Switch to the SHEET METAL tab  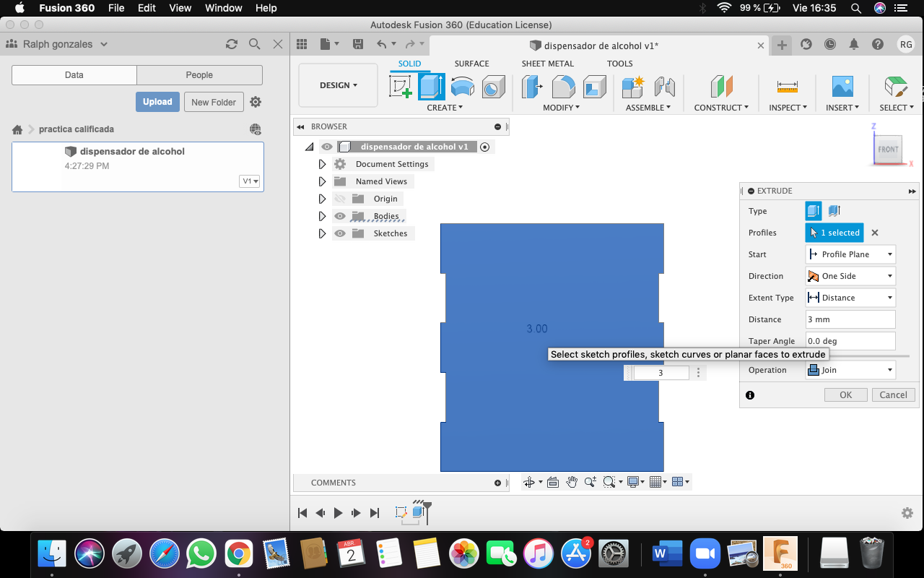548,64
